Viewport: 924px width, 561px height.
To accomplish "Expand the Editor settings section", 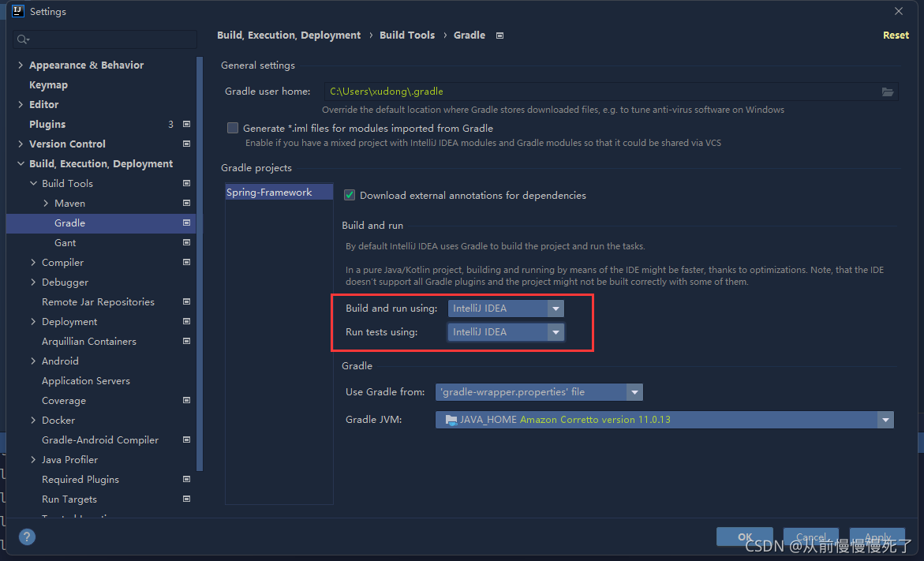I will [21, 104].
